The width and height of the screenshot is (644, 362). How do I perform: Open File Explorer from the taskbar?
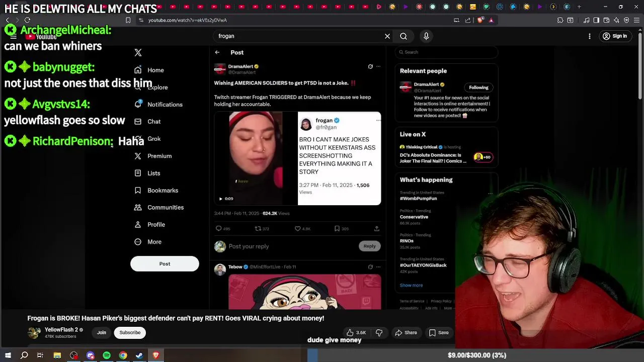pos(57,355)
